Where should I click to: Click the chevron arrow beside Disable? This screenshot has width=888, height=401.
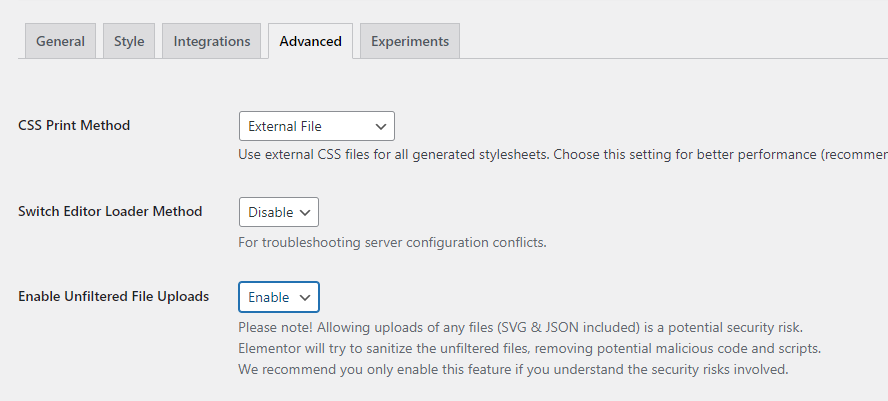coord(305,212)
